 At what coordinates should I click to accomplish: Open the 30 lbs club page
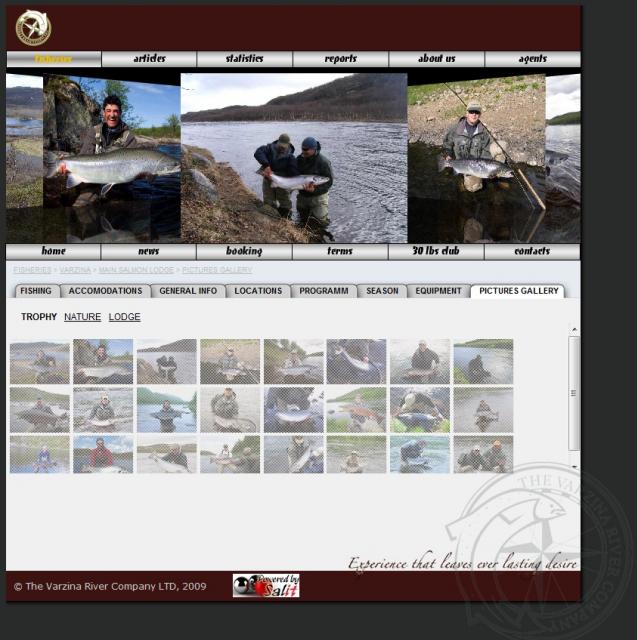tap(436, 252)
